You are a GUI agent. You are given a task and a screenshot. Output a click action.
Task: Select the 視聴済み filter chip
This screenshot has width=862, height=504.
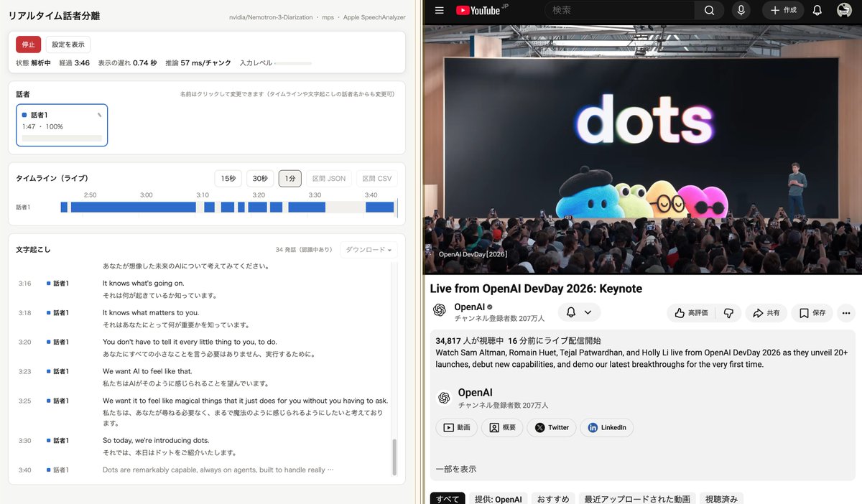(722, 499)
